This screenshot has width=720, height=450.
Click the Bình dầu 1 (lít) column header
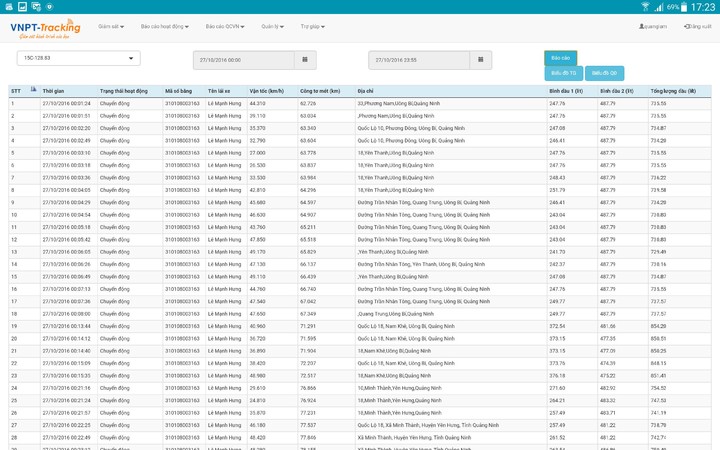pos(566,91)
